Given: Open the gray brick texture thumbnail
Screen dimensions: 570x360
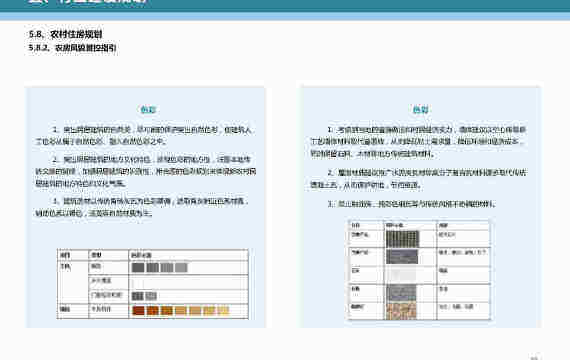Looking at the screenshot, I should [x=402, y=256].
